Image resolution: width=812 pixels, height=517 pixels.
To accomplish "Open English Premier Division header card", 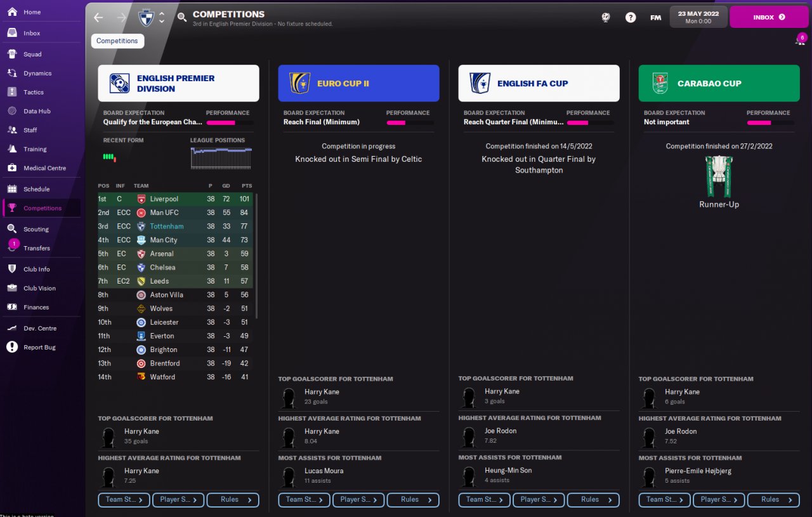I will click(178, 83).
